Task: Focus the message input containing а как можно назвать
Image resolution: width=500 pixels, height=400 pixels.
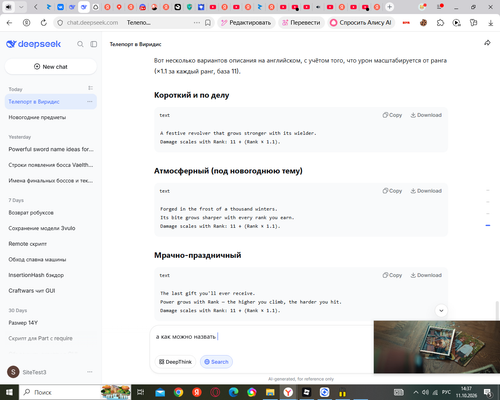Action: [x=263, y=337]
